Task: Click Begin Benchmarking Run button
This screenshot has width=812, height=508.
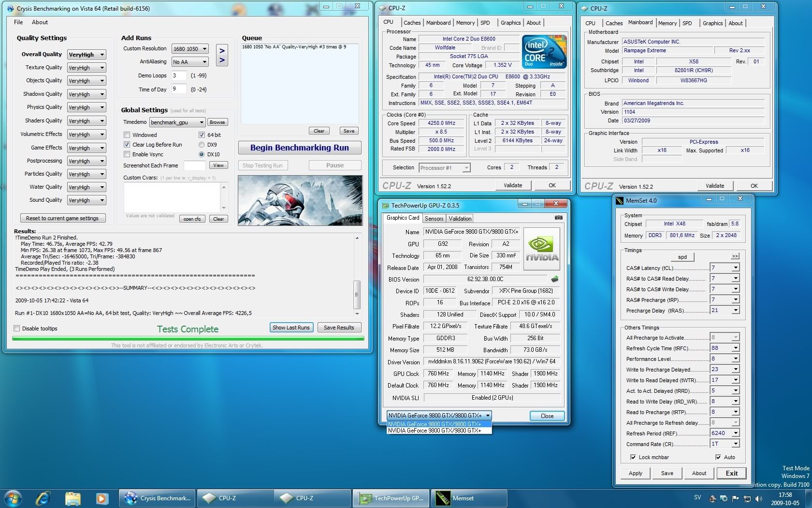Action: (300, 148)
